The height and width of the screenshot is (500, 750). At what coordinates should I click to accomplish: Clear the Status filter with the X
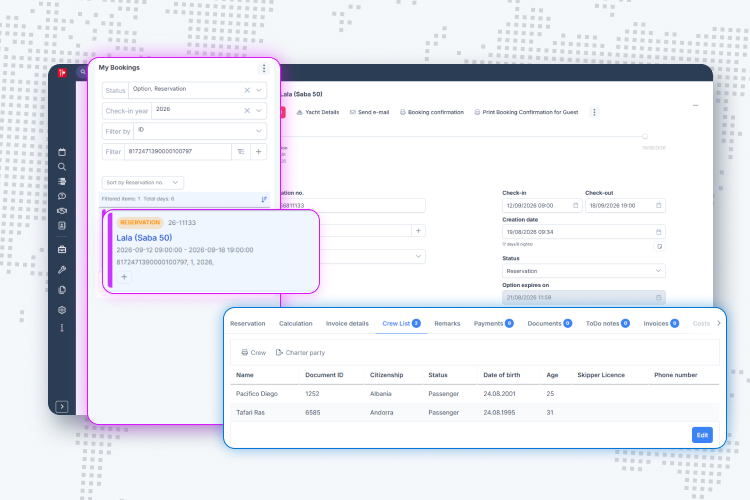pos(247,90)
